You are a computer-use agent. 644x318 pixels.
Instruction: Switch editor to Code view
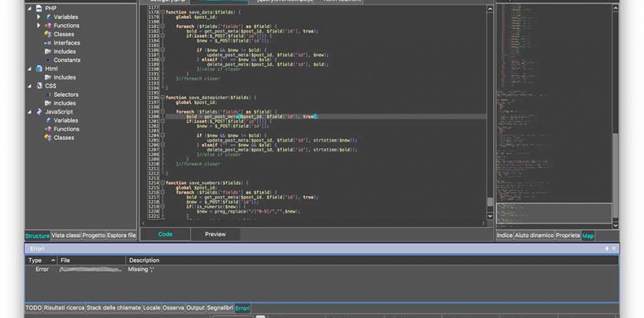165,235
